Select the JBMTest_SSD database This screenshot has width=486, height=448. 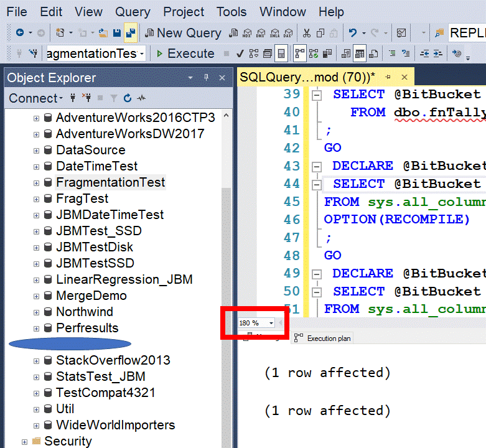(99, 231)
